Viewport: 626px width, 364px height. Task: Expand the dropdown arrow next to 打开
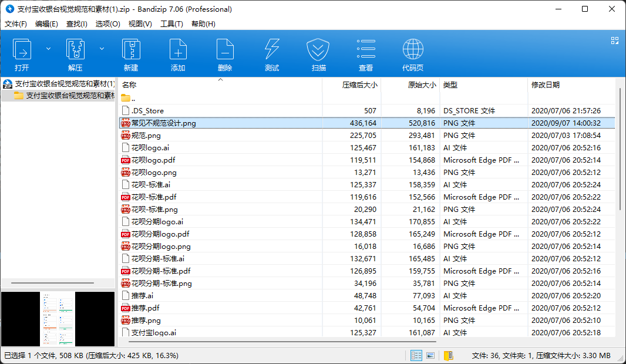point(48,49)
